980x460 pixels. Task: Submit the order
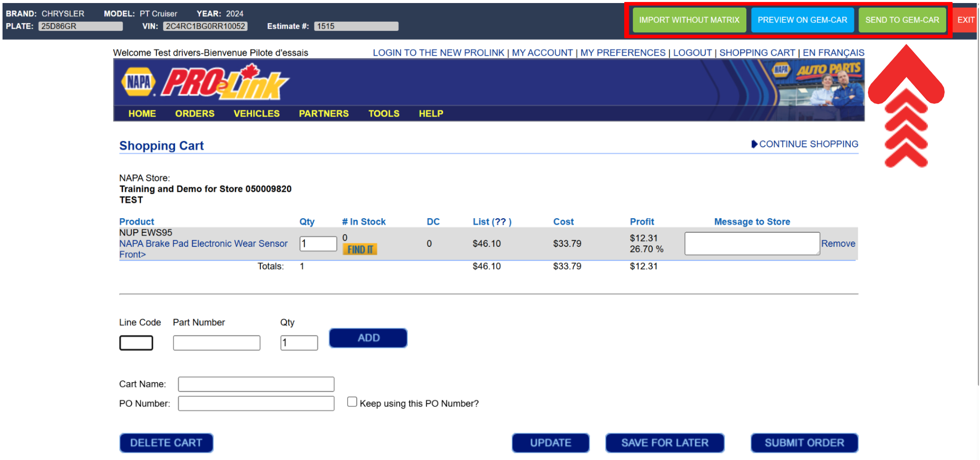(x=804, y=443)
